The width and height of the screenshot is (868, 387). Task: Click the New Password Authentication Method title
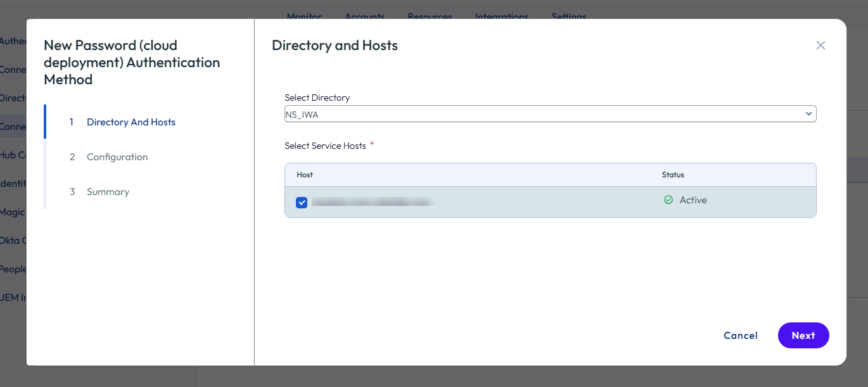coord(132,62)
